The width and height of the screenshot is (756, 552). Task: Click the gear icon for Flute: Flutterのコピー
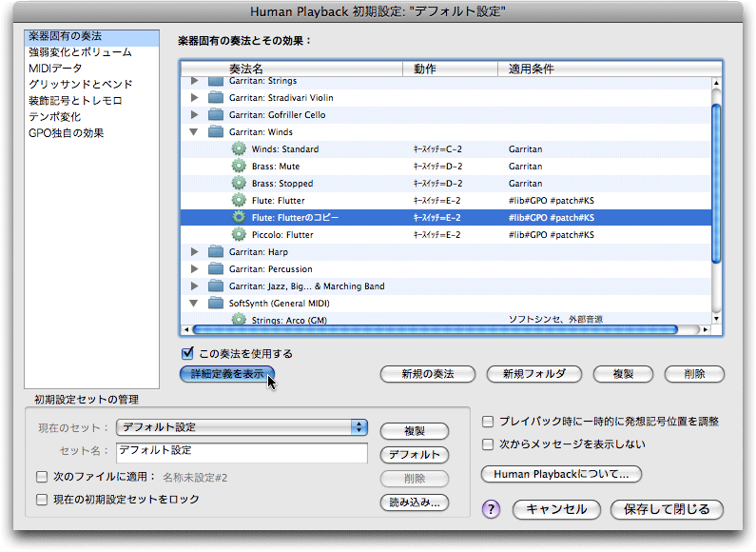pos(239,217)
